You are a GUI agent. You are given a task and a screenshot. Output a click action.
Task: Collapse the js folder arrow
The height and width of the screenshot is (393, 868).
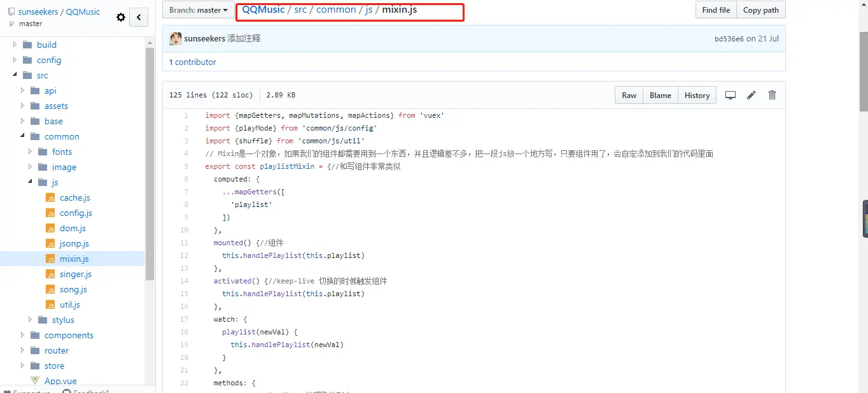(31, 182)
